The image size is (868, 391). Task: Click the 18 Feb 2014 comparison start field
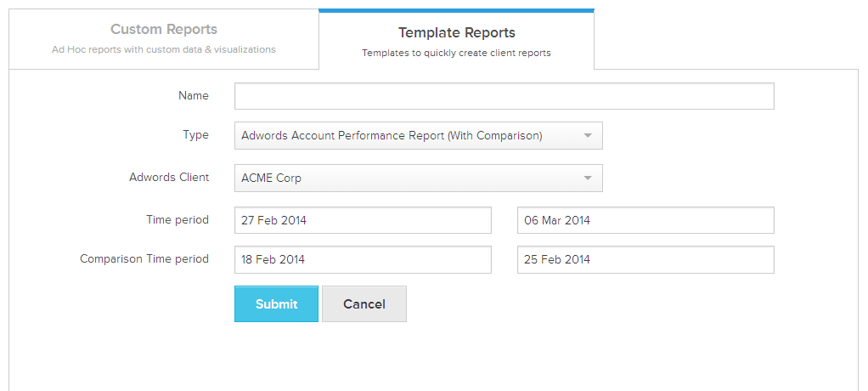click(363, 259)
